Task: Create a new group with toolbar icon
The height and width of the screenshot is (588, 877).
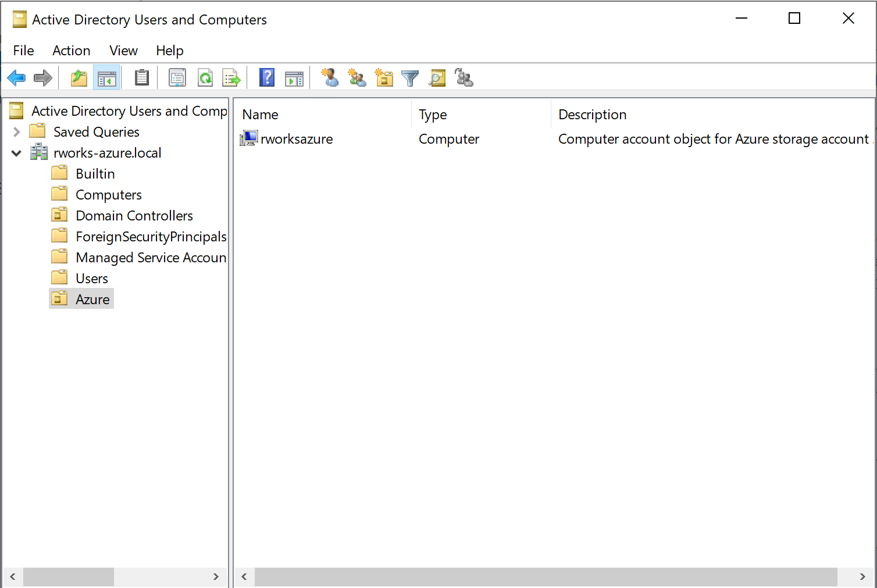Action: [357, 77]
